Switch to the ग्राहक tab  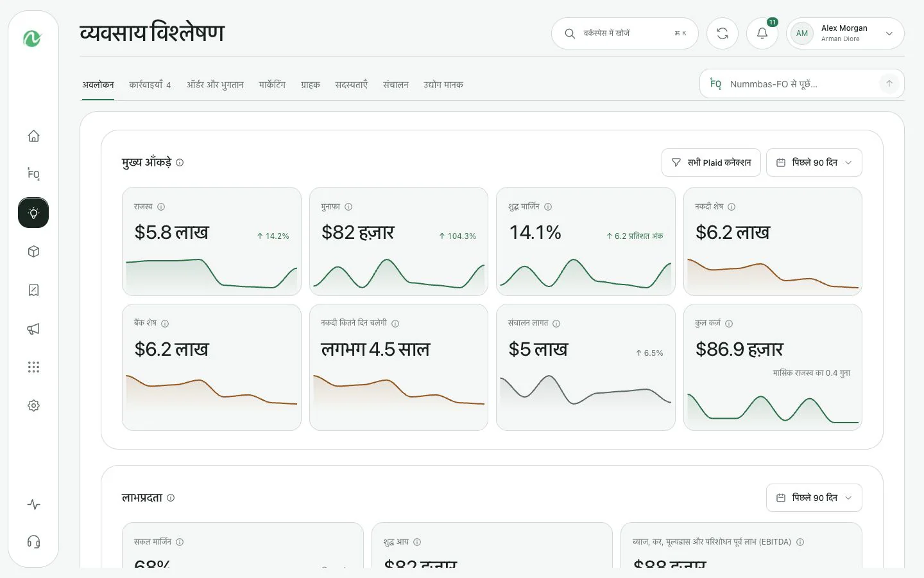pyautogui.click(x=311, y=85)
